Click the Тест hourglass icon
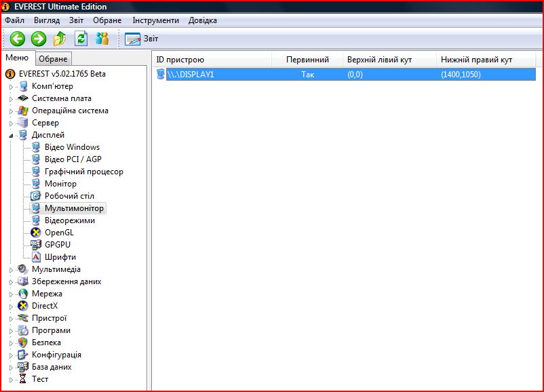The height and width of the screenshot is (392, 544). point(23,379)
